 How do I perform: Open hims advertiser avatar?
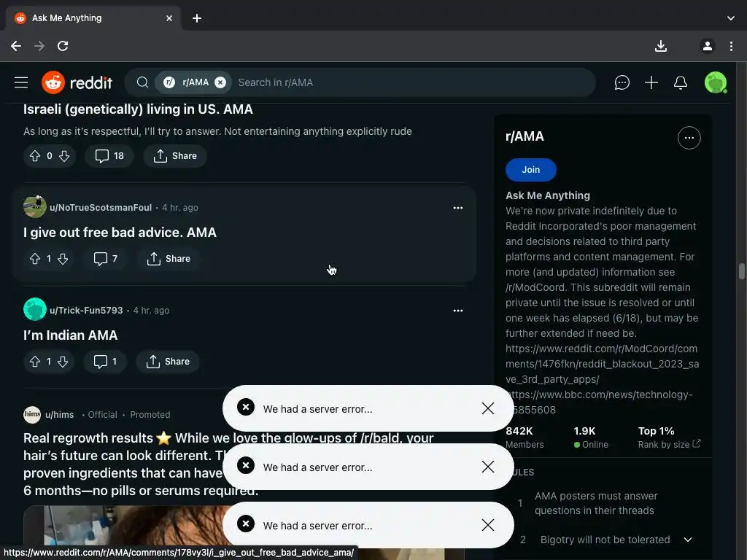[32, 414]
